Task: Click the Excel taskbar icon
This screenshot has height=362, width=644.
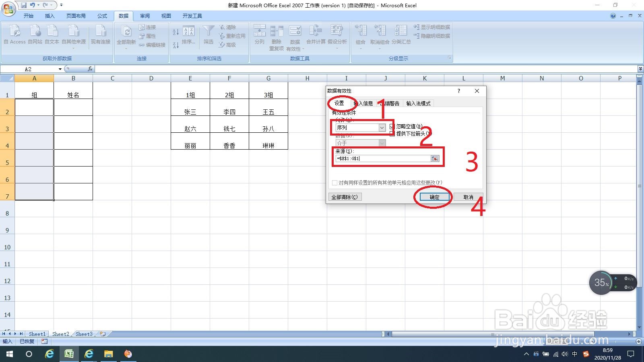Action: [x=69, y=354]
